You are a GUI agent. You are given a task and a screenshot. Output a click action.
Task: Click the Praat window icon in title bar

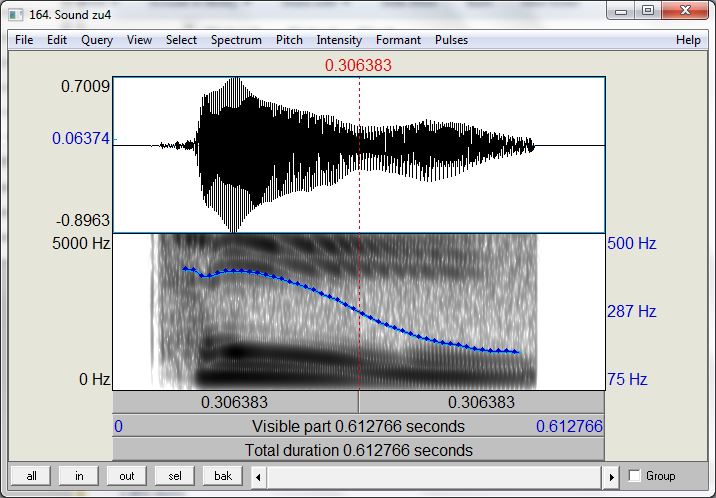16,15
